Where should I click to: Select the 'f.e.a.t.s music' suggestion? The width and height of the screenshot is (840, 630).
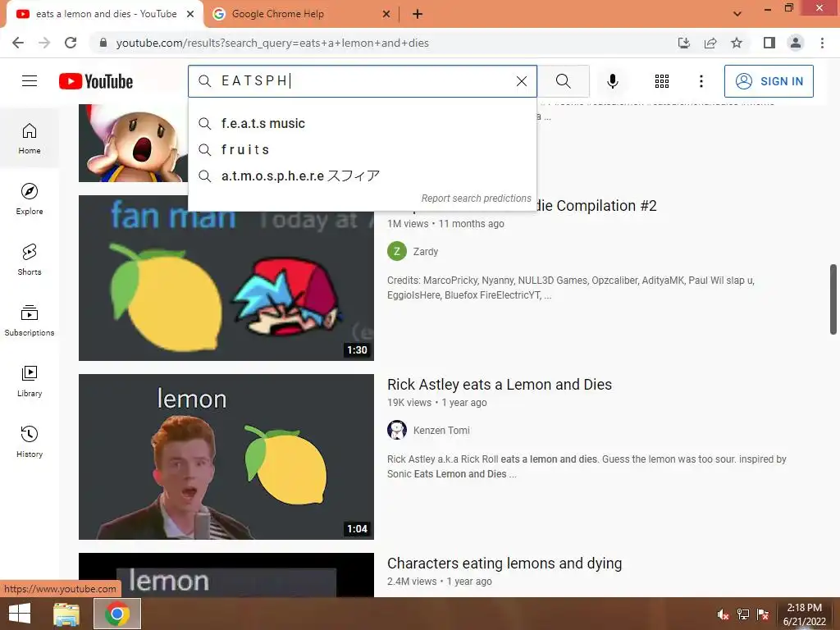[x=363, y=123]
